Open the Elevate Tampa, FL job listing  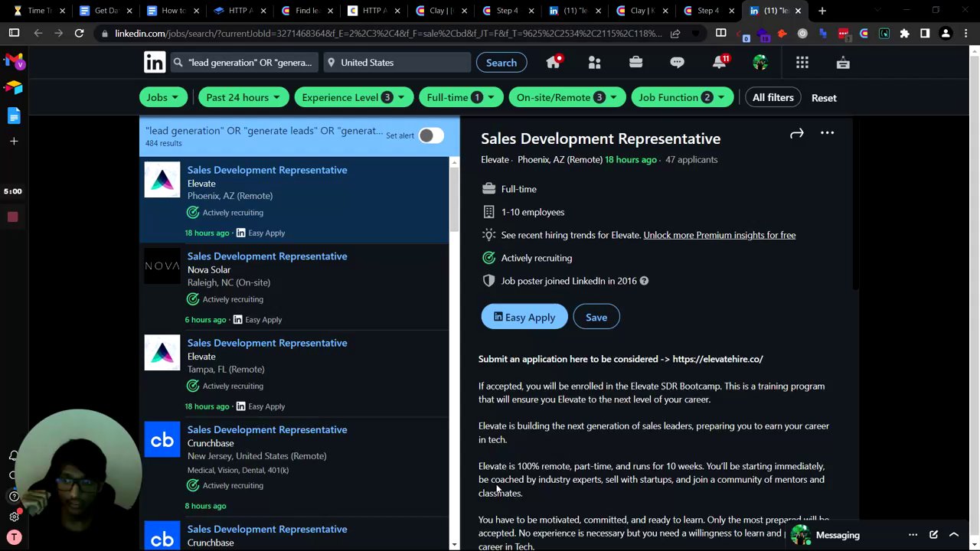coord(267,343)
